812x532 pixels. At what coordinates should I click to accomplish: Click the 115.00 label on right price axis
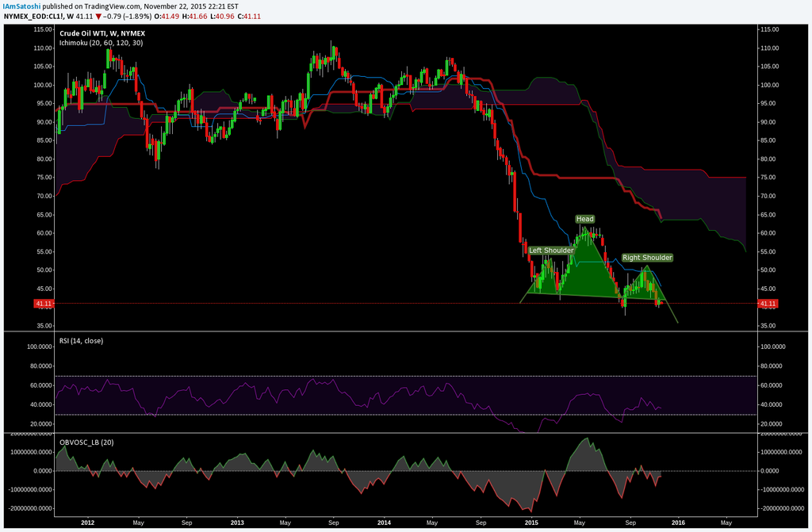pyautogui.click(x=770, y=29)
